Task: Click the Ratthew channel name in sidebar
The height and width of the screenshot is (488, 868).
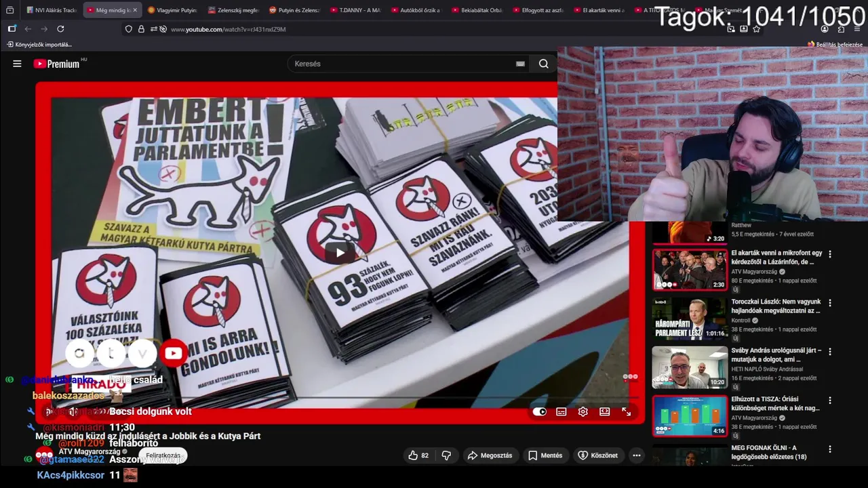Action: click(x=741, y=225)
